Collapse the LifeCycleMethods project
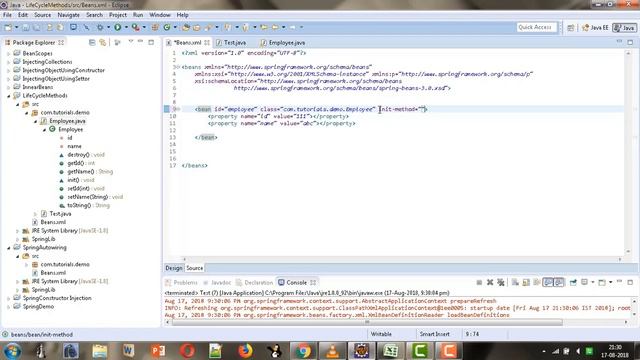 [x=9, y=96]
